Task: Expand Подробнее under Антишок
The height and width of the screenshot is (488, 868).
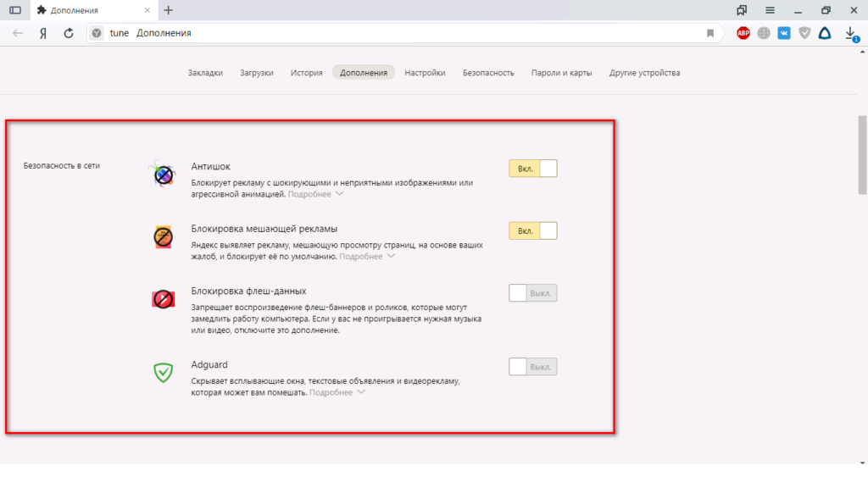Action: click(x=315, y=194)
